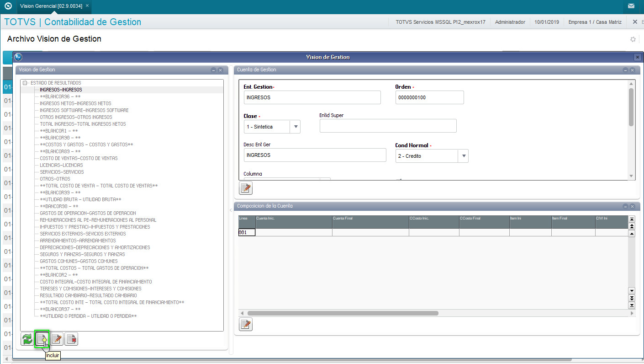Viewport: 644px width, 364px height.
Task: Click the edit pencil icon below the tree
Action: tap(57, 339)
